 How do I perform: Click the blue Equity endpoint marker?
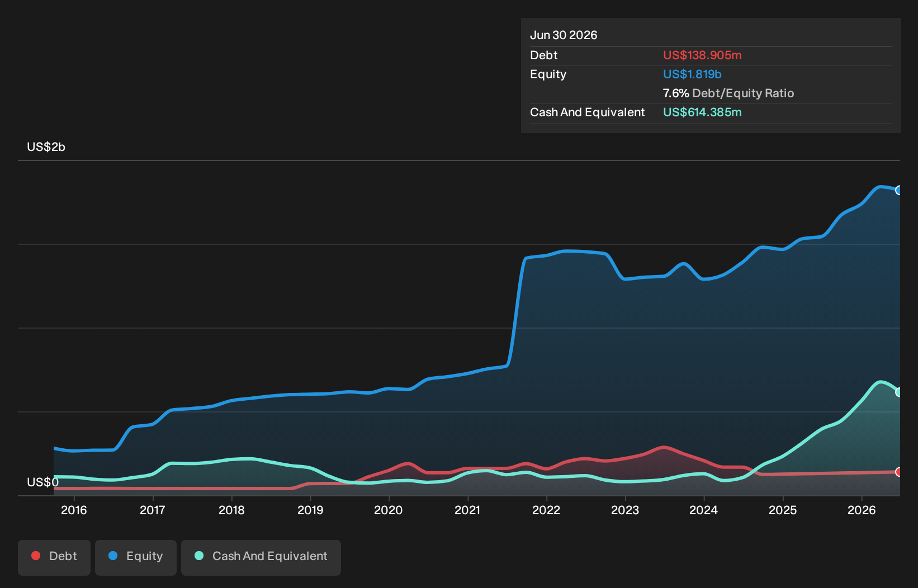(899, 190)
